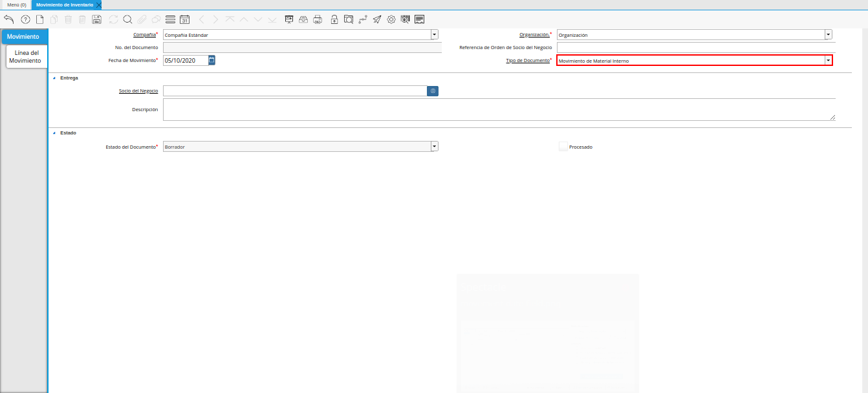Click the paper plane Requests icon

click(x=377, y=19)
